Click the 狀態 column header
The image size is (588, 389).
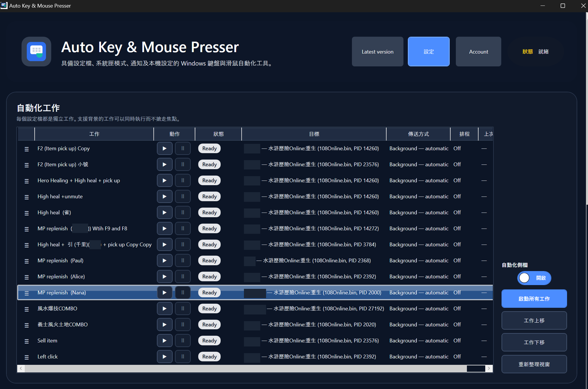[218, 134]
